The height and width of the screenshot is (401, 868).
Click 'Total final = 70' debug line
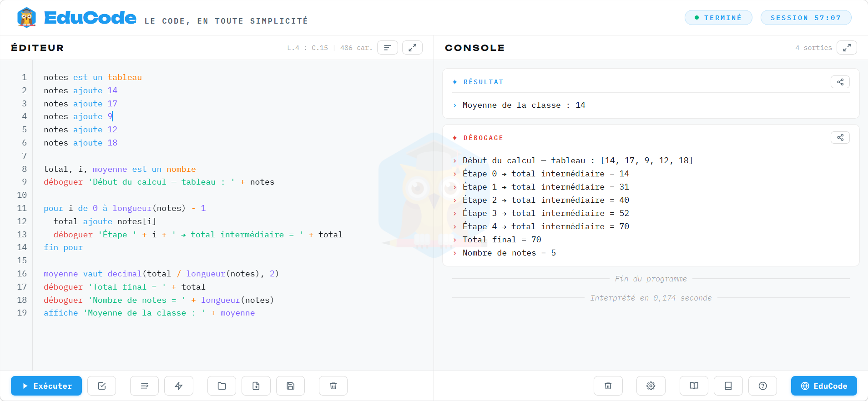[x=502, y=240]
